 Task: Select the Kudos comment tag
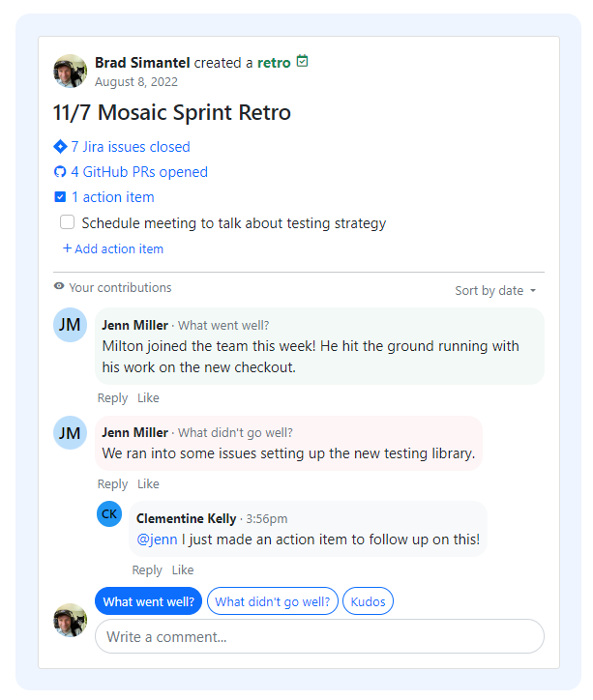(368, 601)
